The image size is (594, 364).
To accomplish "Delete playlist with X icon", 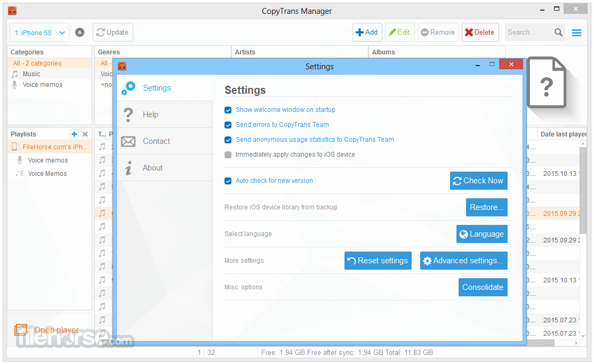I will click(x=85, y=134).
